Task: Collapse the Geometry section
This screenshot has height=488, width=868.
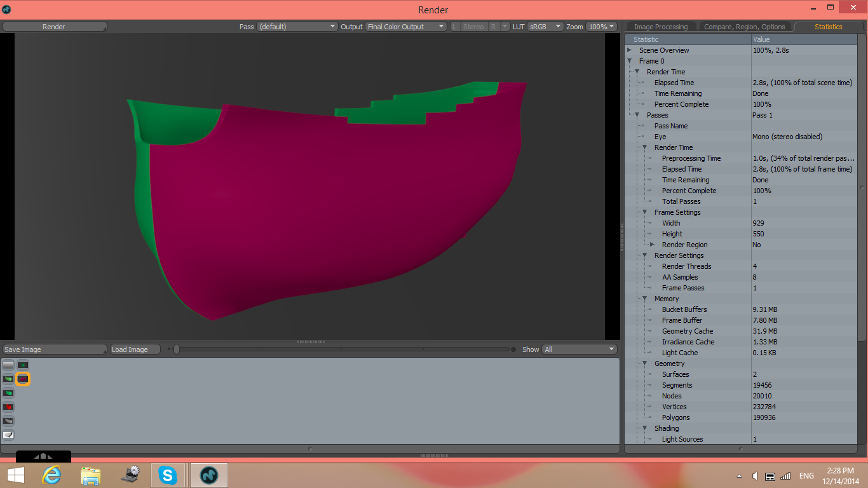Action: point(645,363)
